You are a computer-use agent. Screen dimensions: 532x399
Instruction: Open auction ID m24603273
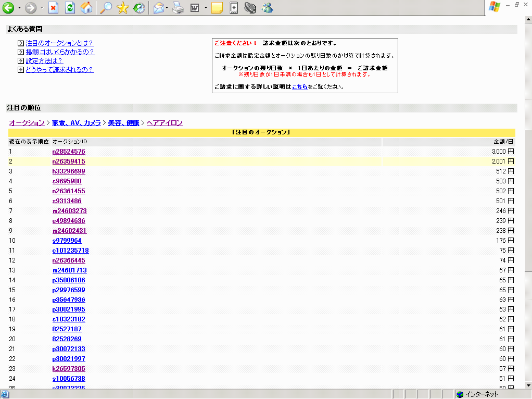(70, 211)
